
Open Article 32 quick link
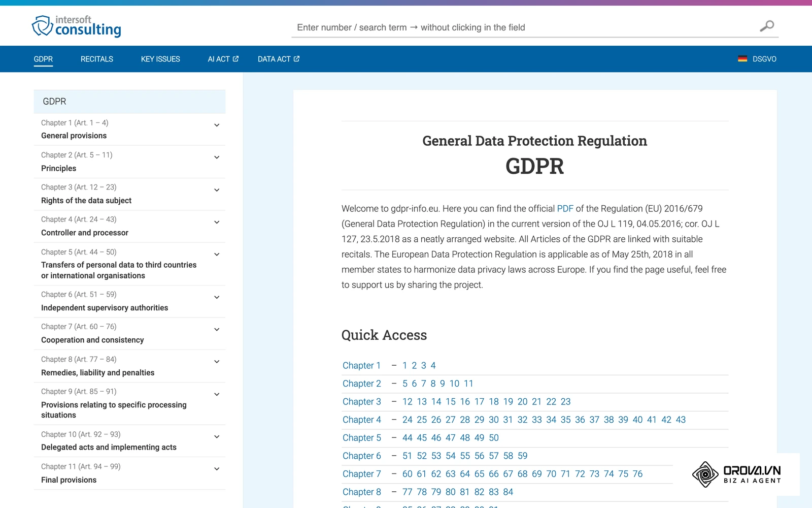click(x=522, y=420)
